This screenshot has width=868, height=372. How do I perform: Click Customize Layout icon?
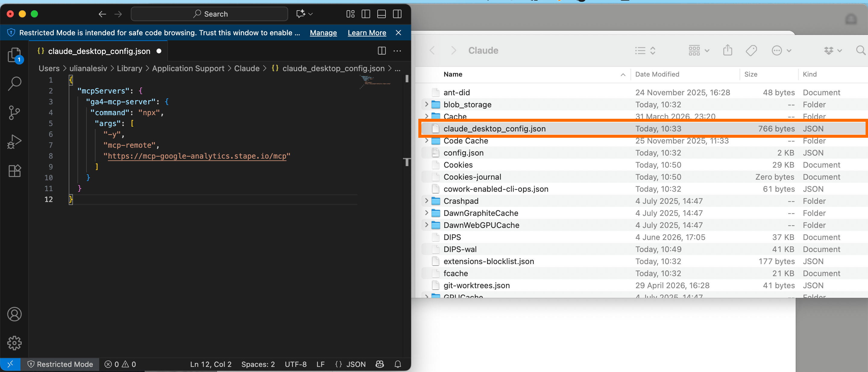[x=351, y=14]
